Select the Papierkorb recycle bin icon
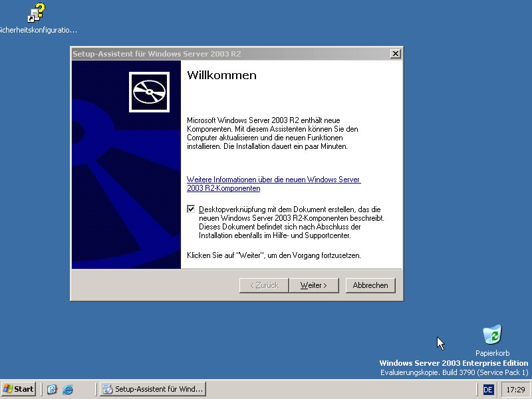Screen dimensions: 532x399 tap(492, 334)
